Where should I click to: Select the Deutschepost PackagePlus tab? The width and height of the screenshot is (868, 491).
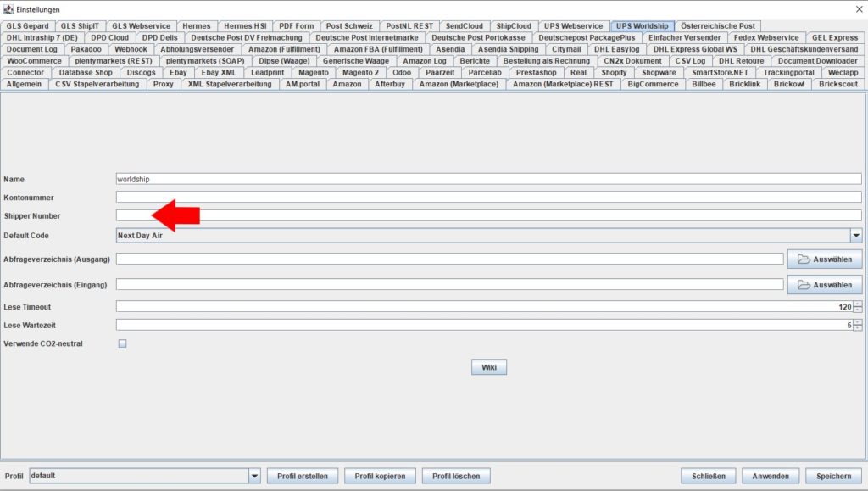(587, 37)
